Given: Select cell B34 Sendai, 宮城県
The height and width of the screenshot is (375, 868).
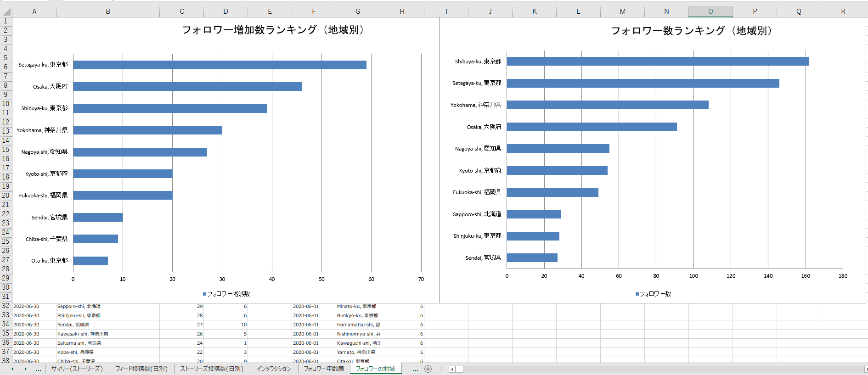Looking at the screenshot, I should pyautogui.click(x=108, y=325).
